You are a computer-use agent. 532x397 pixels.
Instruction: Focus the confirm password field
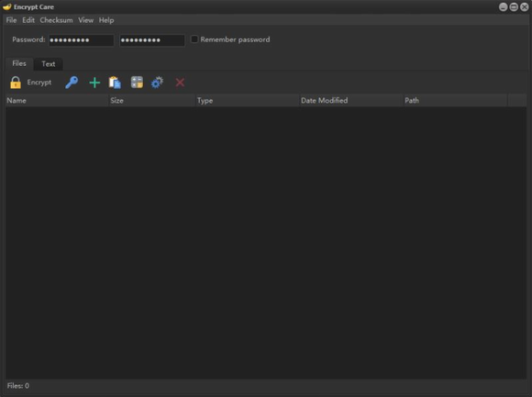click(152, 40)
